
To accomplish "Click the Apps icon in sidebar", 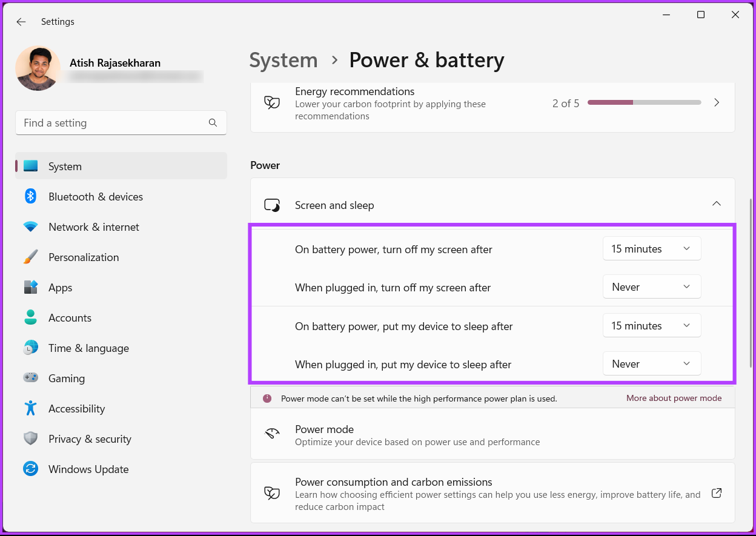I will pos(31,287).
